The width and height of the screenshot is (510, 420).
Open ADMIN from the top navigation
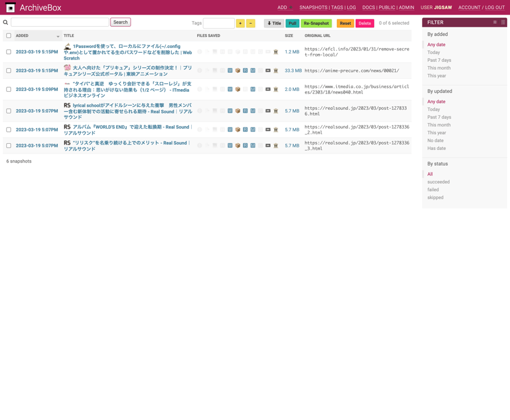pos(407,7)
